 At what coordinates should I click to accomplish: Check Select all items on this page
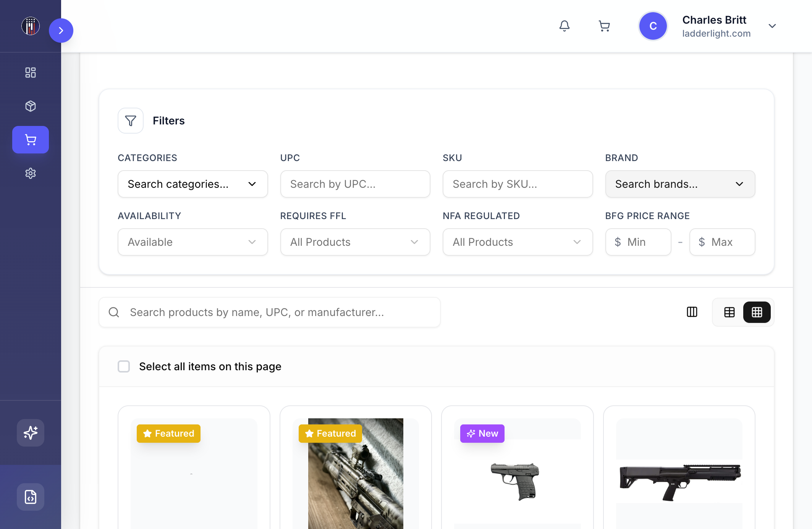point(124,366)
